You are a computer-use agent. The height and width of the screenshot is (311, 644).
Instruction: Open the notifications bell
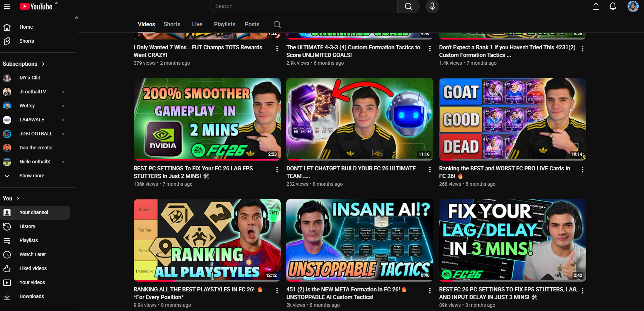pos(613,6)
